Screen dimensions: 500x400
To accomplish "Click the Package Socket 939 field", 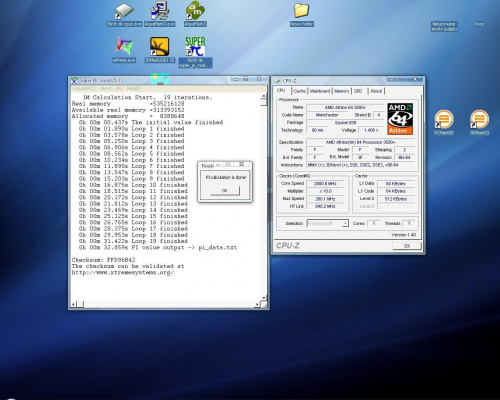I will [345, 123].
